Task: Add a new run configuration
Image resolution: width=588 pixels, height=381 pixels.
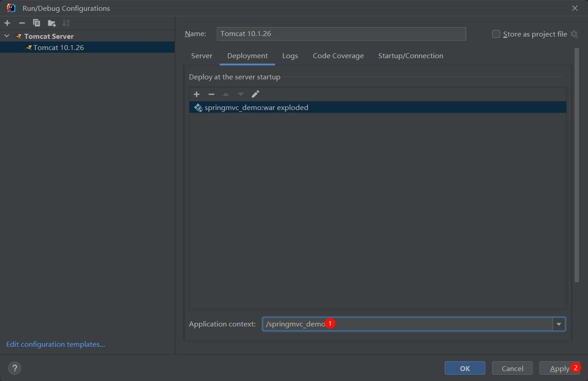Action: [x=7, y=23]
